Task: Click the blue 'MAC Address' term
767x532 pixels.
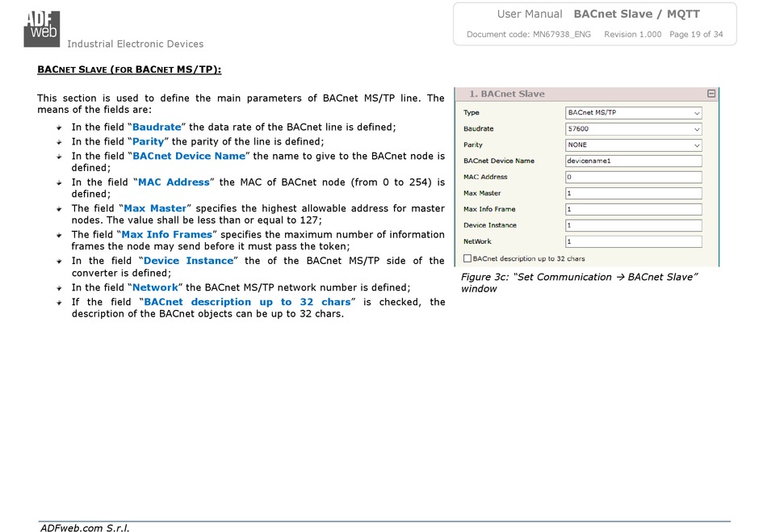Action: pos(174,182)
